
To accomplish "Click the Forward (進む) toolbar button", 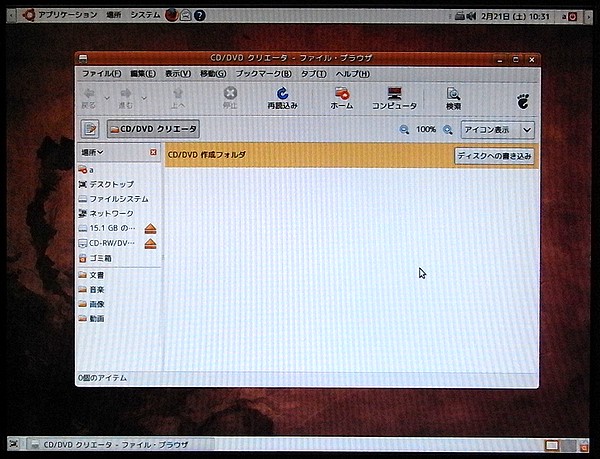I will click(x=126, y=98).
